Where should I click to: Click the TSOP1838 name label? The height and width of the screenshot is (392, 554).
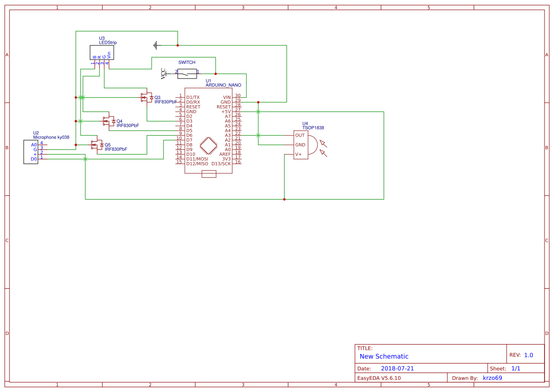pyautogui.click(x=313, y=128)
